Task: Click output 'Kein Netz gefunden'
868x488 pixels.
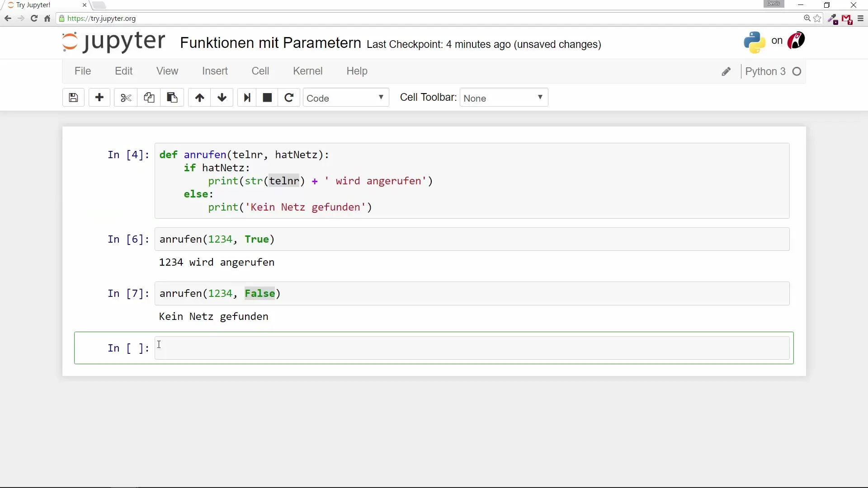Action: tap(213, 317)
